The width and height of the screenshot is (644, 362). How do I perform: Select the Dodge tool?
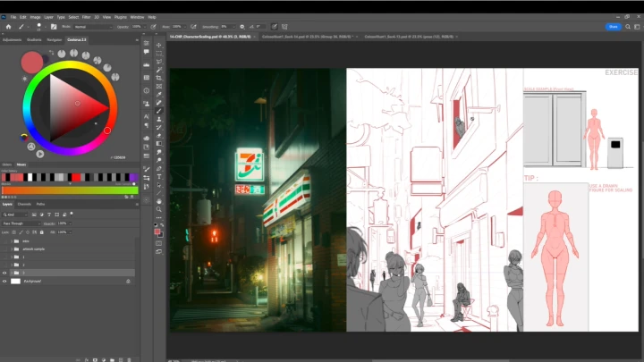click(159, 160)
